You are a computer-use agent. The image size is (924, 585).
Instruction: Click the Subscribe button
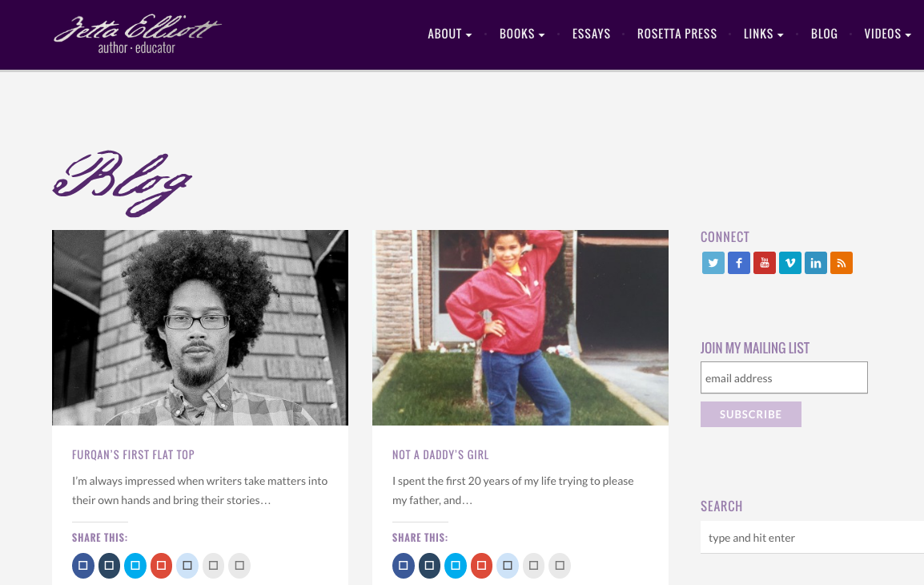[x=751, y=414]
